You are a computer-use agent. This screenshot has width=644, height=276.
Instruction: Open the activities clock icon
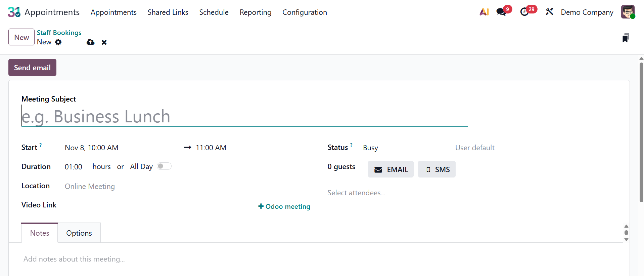(x=524, y=12)
